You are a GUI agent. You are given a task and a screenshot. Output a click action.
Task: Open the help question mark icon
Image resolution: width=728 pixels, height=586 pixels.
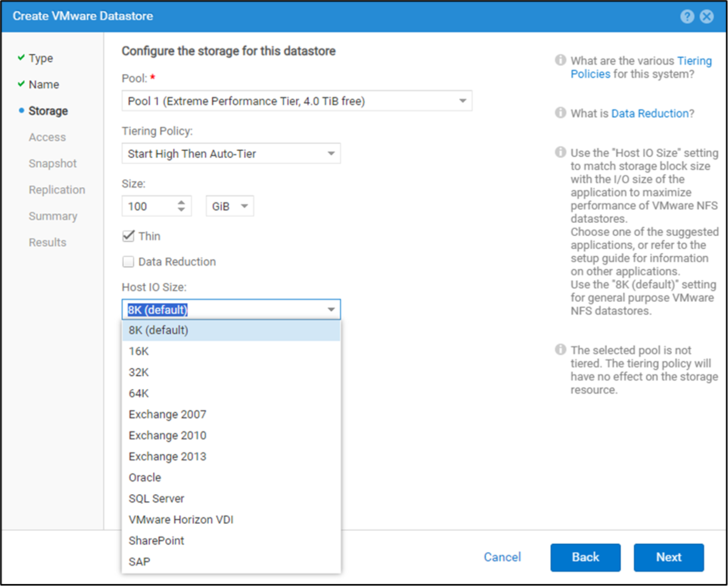pyautogui.click(x=687, y=17)
